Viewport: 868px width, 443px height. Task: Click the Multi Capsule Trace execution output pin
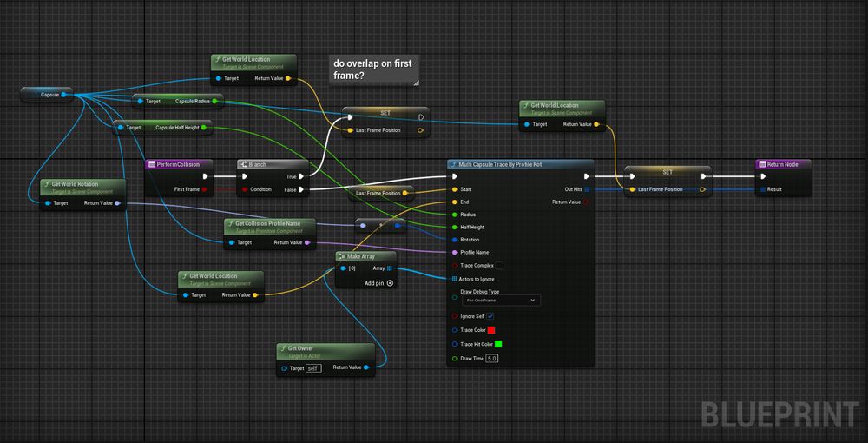(x=587, y=176)
